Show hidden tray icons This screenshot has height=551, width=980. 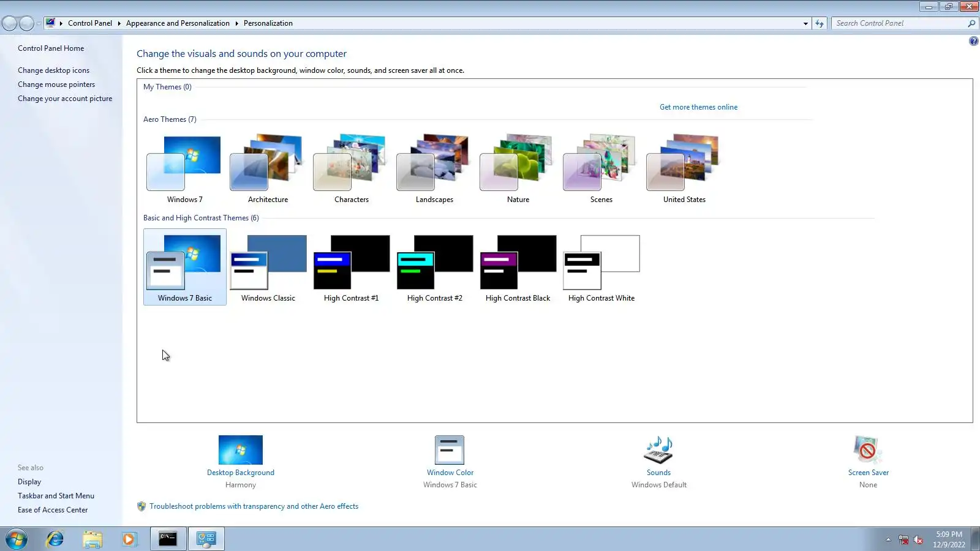tap(888, 539)
